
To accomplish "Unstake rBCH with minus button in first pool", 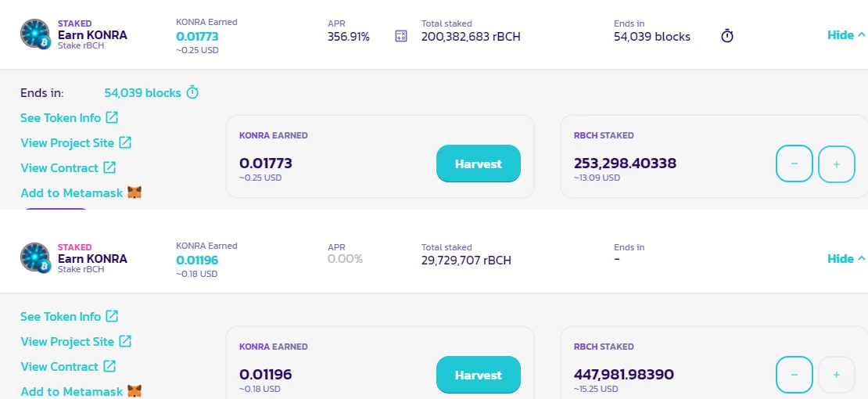I will pyautogui.click(x=794, y=164).
